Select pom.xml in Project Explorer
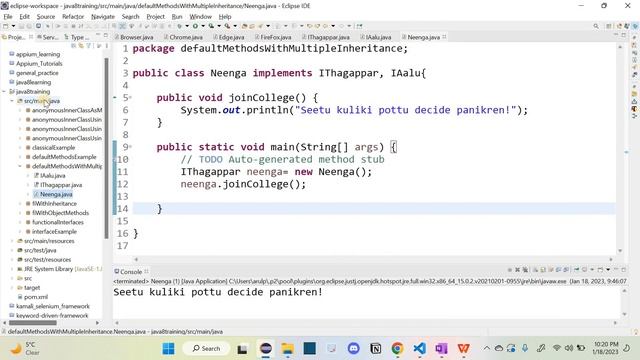This screenshot has width=640, height=360. coord(36,297)
